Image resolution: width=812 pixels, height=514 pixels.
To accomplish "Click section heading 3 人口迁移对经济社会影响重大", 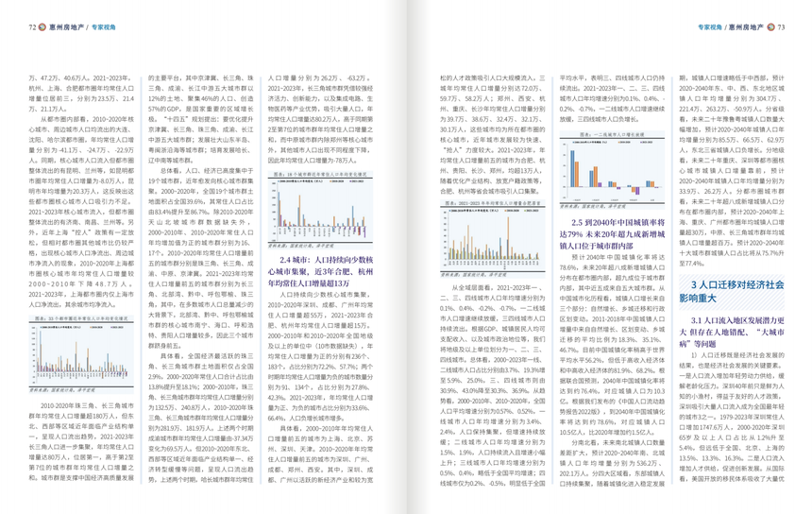I will click(732, 291).
